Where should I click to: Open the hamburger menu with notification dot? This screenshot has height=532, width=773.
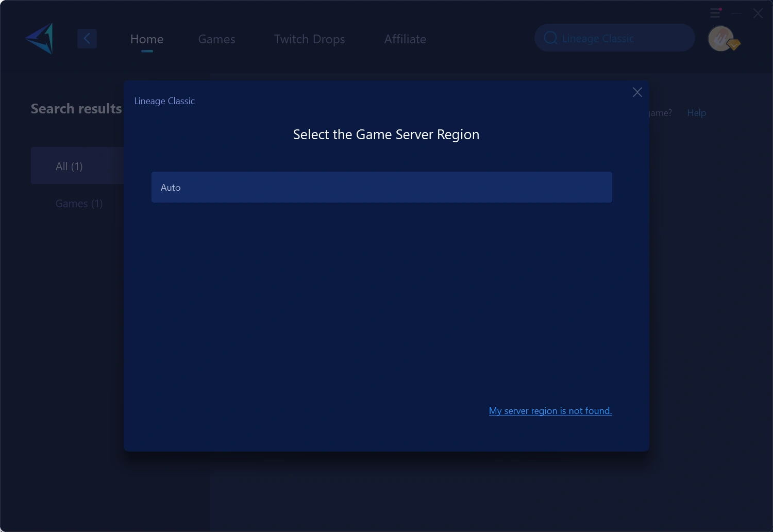[715, 13]
